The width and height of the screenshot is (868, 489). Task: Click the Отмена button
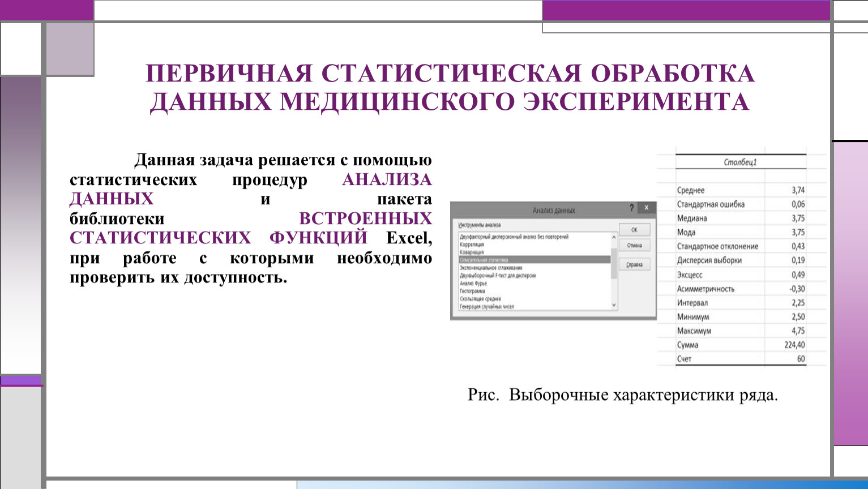click(x=634, y=246)
